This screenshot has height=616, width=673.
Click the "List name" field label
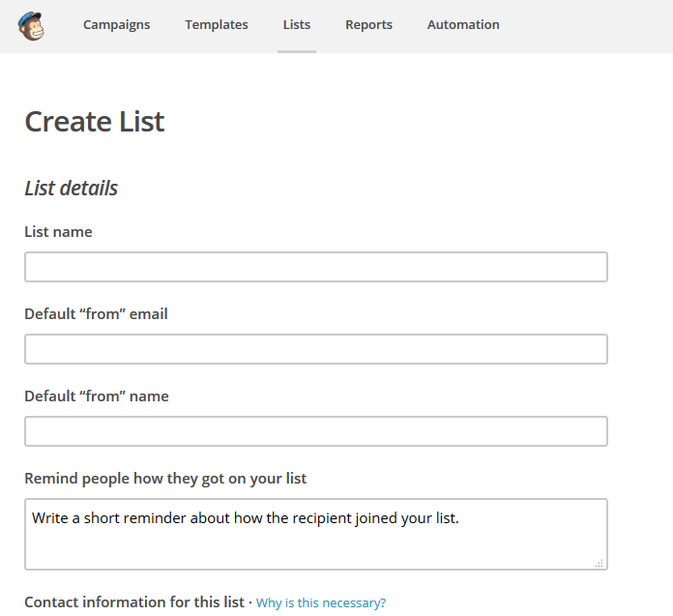[x=58, y=232]
